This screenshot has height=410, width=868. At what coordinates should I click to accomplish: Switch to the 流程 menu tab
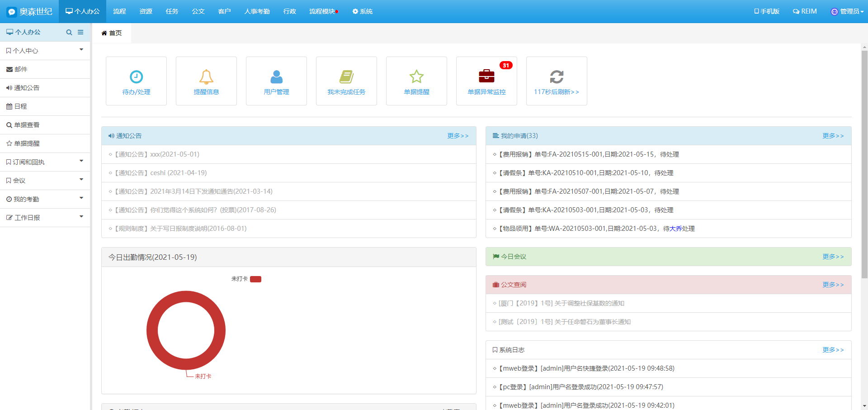tap(119, 11)
